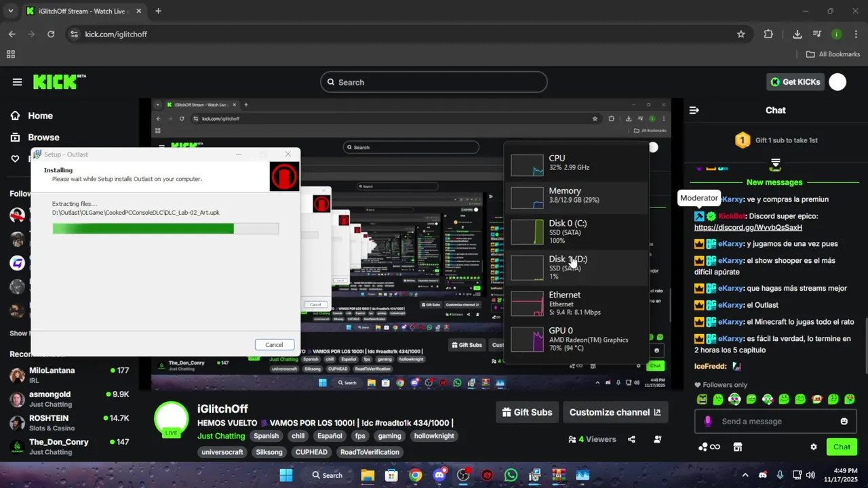Image resolution: width=868 pixels, height=488 pixels.
Task: Open Windows Start menu
Action: pyautogui.click(x=285, y=475)
